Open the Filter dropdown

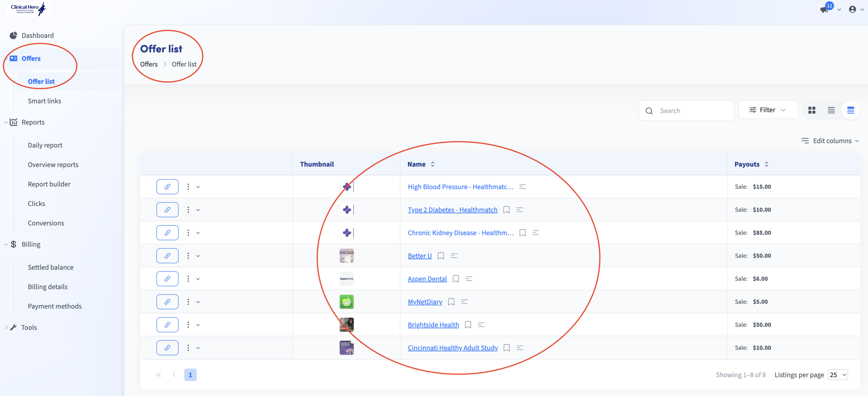pyautogui.click(x=768, y=110)
